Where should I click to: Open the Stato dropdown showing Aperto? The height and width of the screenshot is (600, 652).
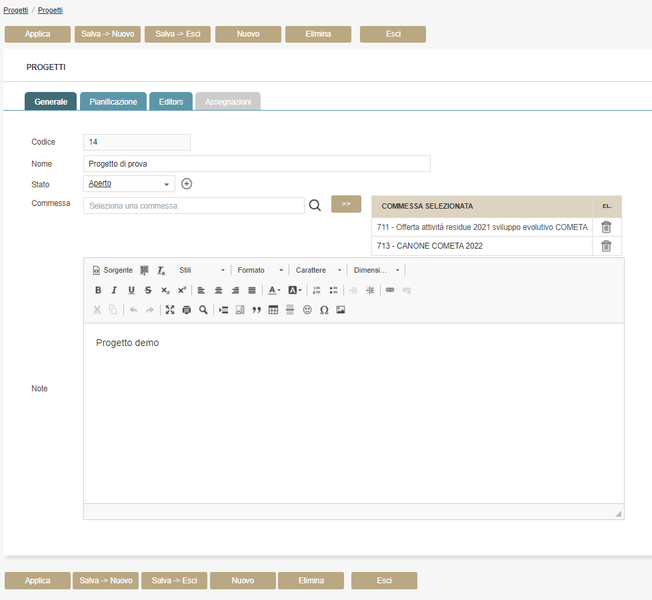(129, 184)
